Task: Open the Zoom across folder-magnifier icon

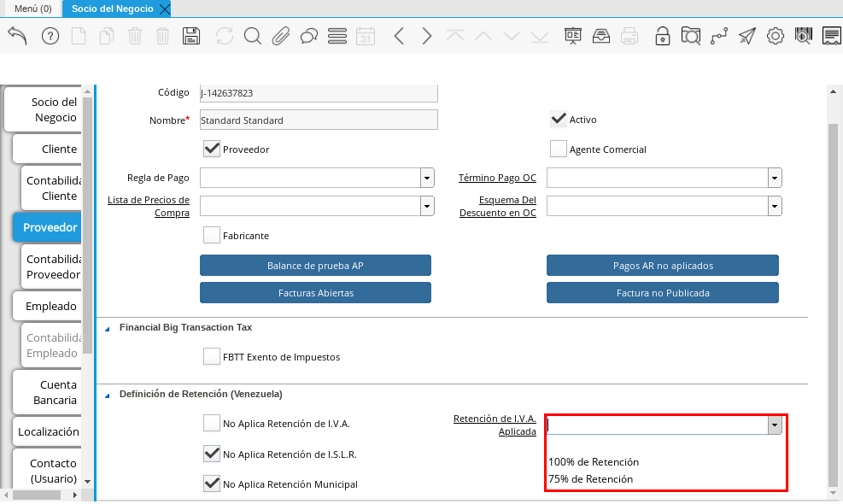Action: click(690, 36)
